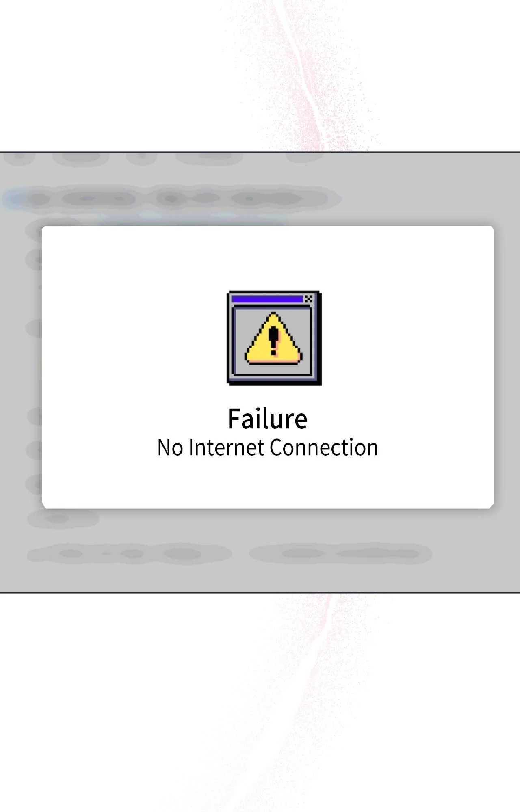520x812 pixels.
Task: Click the black exclamation mark symbol
Action: [274, 341]
